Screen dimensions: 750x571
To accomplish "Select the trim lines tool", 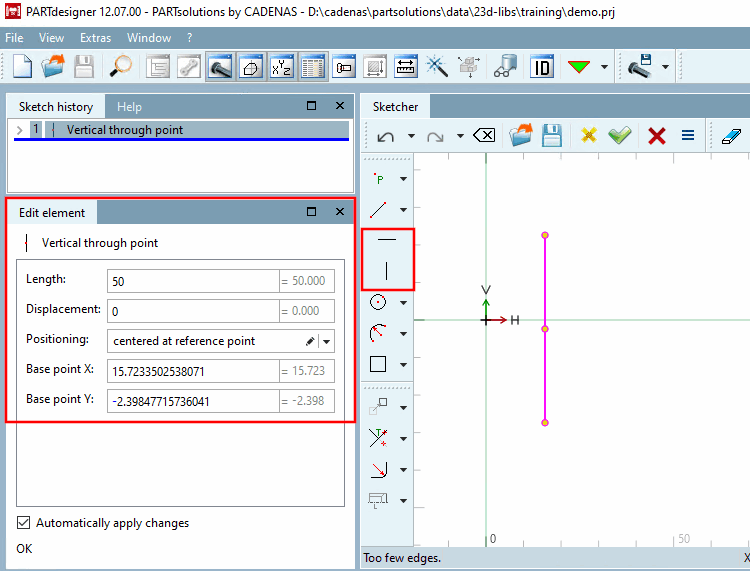I will pos(378,438).
